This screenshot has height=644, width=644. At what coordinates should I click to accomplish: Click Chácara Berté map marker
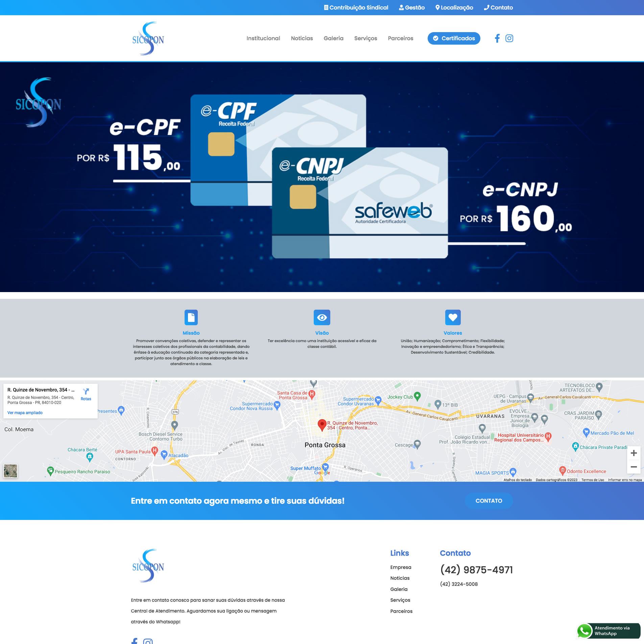click(x=90, y=457)
